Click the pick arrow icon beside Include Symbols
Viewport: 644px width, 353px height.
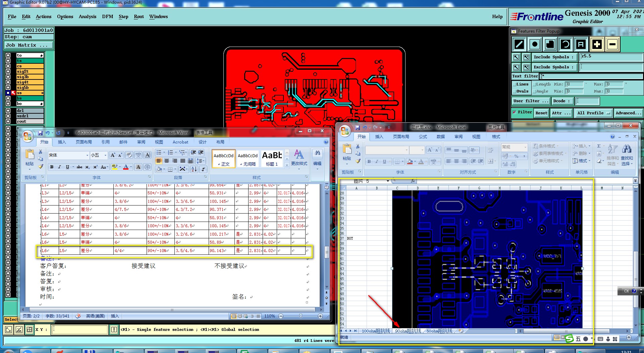click(516, 57)
